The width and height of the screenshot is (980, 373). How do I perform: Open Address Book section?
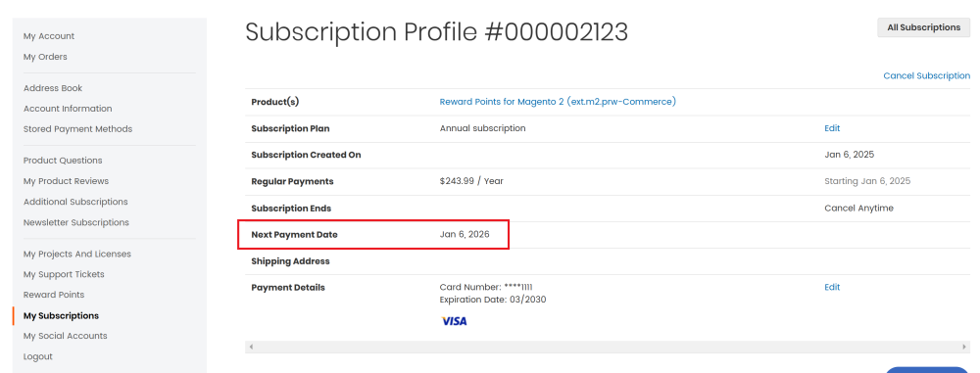pyautogui.click(x=53, y=88)
